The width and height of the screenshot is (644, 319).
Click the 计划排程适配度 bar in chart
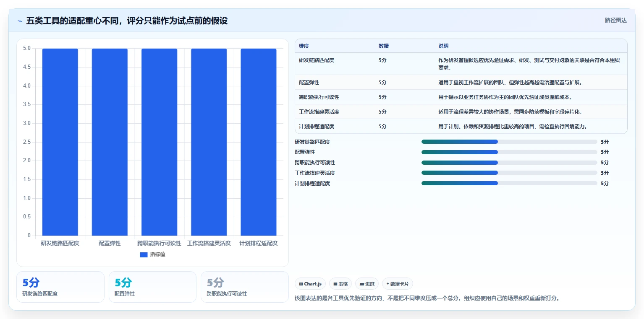pyautogui.click(x=258, y=142)
